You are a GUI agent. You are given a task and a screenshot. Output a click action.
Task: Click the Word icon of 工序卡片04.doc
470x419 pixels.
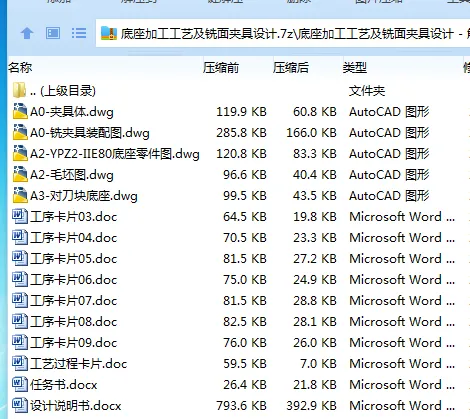[x=20, y=237]
